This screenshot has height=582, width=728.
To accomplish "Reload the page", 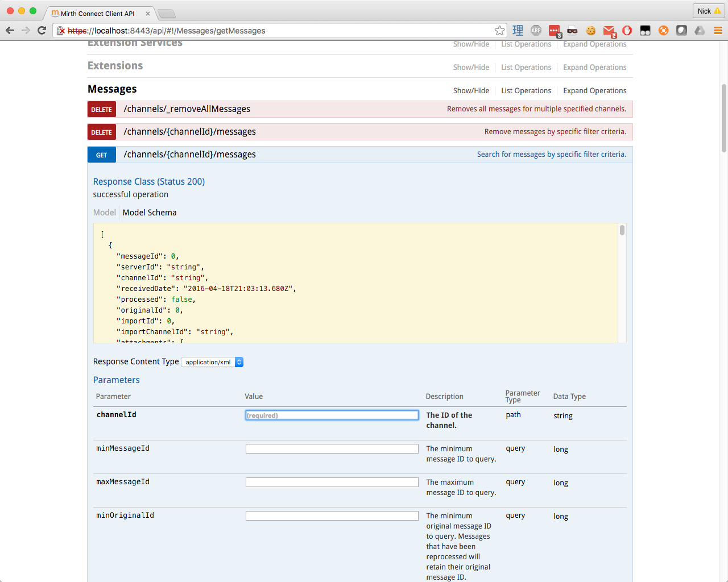I will click(42, 30).
